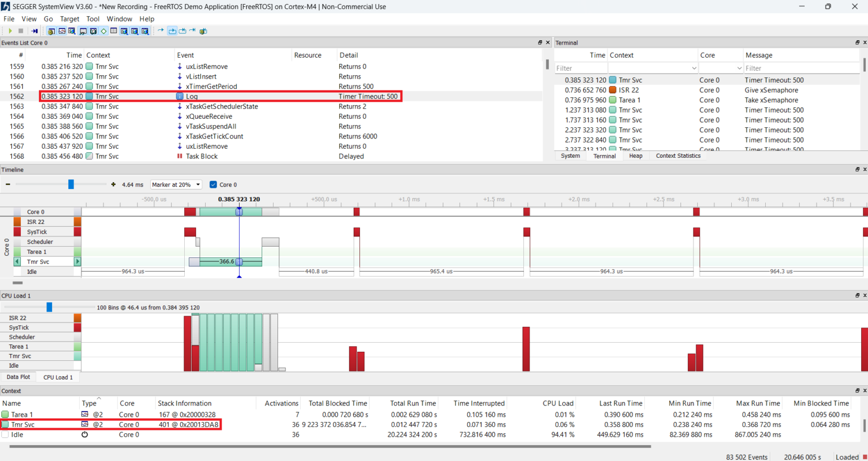Open the Terminal Context filter dropdown
The height and width of the screenshot is (461, 868).
694,68
